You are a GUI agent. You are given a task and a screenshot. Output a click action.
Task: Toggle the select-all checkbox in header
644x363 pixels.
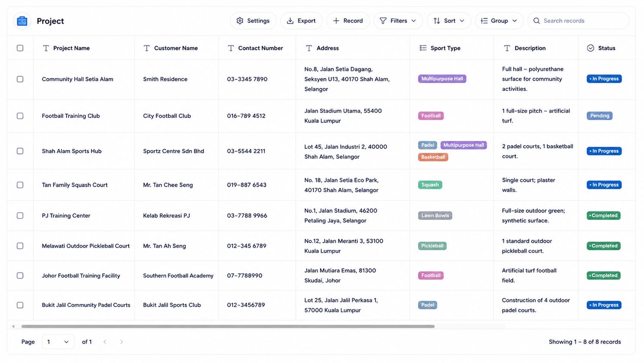coord(20,48)
